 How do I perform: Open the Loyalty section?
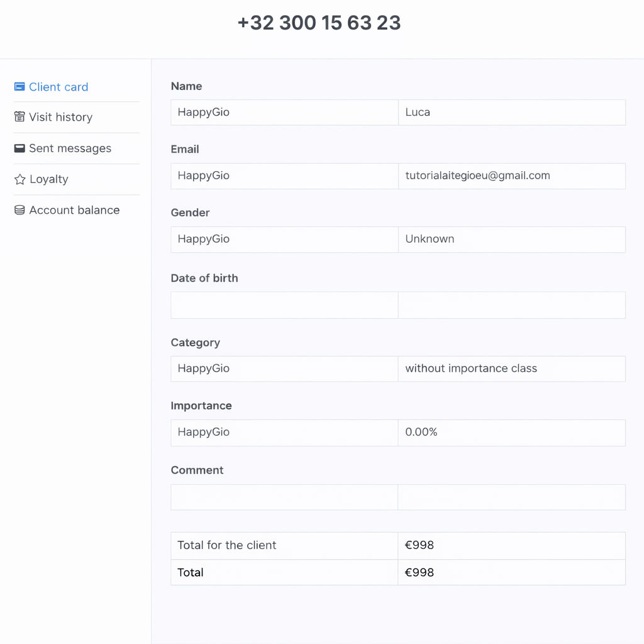coord(48,179)
